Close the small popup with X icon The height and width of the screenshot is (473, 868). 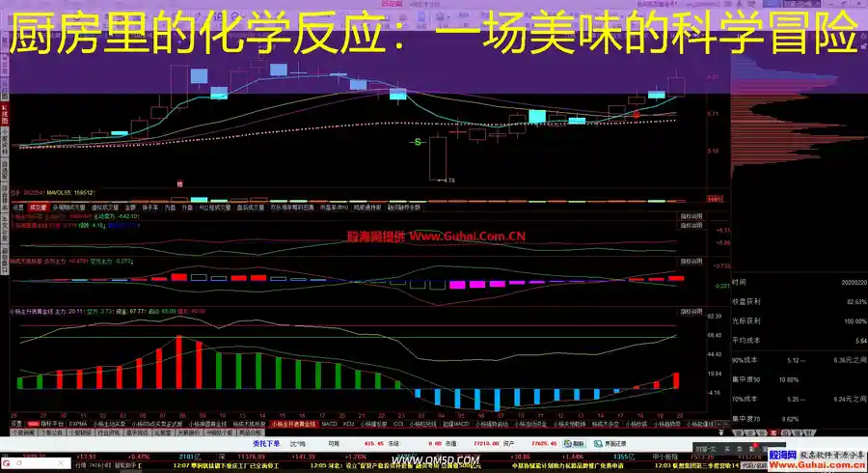pos(60,462)
